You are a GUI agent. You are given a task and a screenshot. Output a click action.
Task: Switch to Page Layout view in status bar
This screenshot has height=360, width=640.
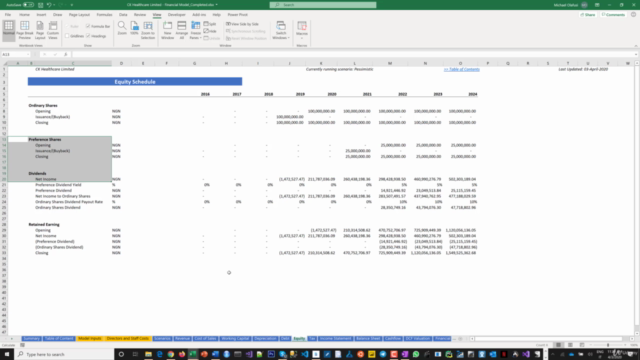[570, 345]
